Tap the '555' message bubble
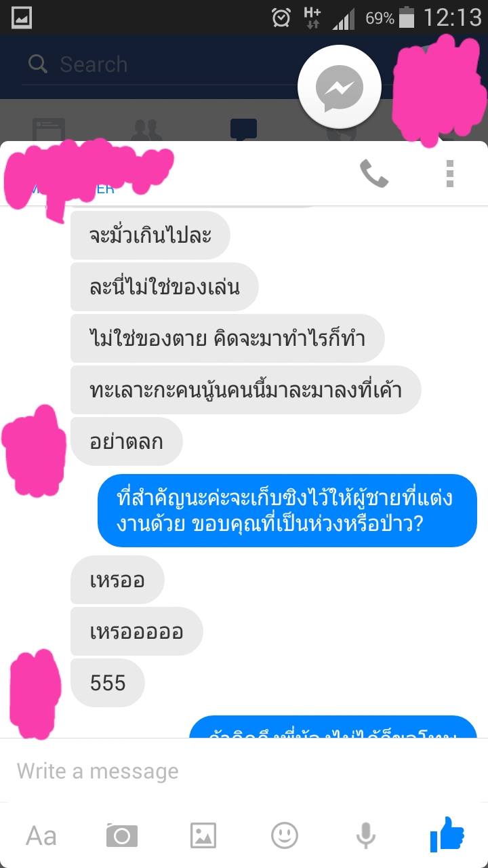This screenshot has width=488, height=868. point(108,683)
